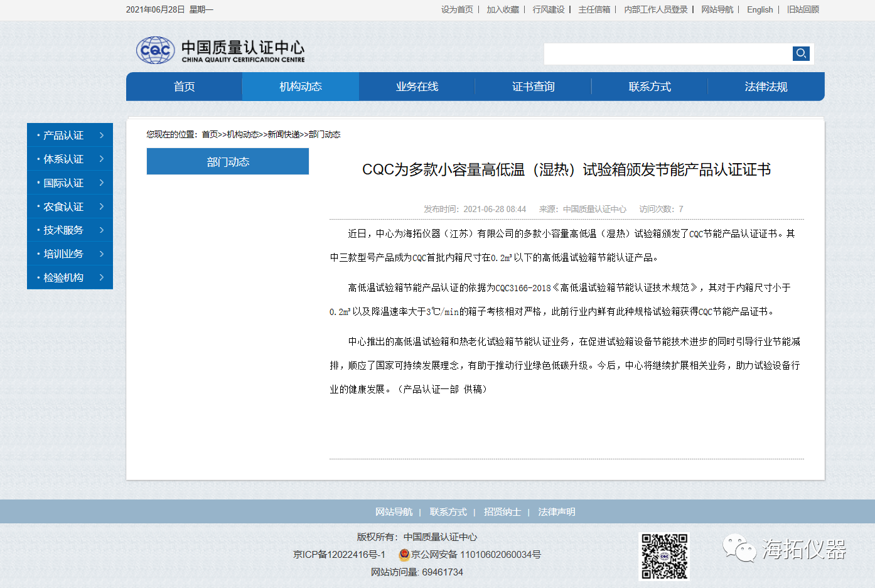Click the 部门动态 blue button

click(x=228, y=162)
